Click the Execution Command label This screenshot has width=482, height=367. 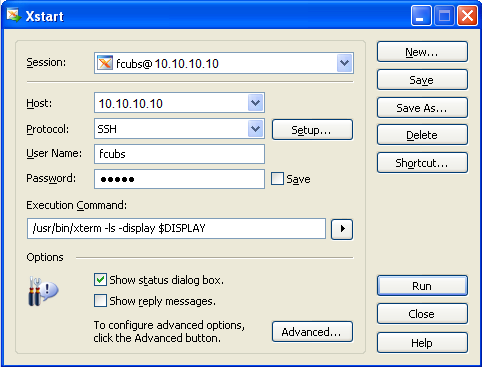pyautogui.click(x=77, y=205)
